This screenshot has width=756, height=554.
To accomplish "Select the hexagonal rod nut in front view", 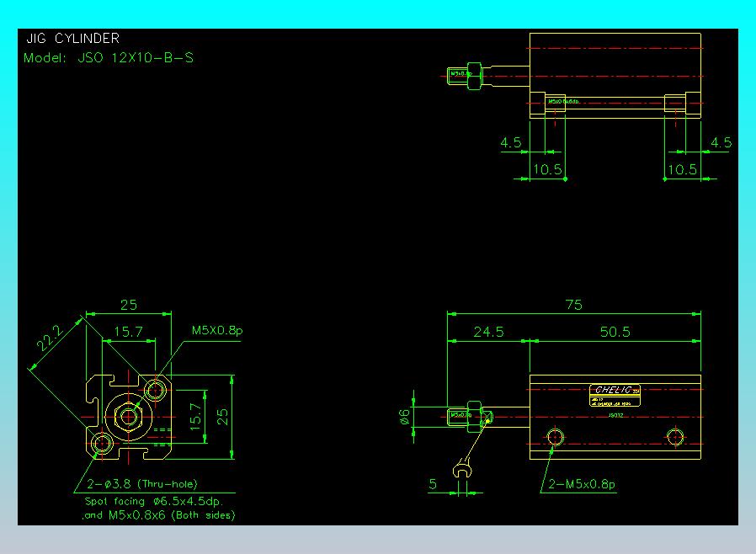I will tap(129, 417).
